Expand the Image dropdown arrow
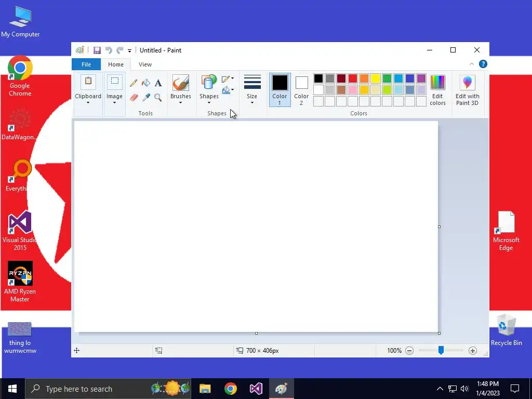 (x=114, y=103)
